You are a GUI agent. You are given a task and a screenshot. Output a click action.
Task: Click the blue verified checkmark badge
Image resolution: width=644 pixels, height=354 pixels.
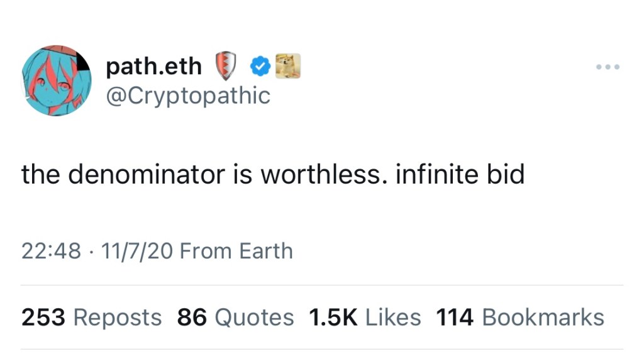(260, 65)
